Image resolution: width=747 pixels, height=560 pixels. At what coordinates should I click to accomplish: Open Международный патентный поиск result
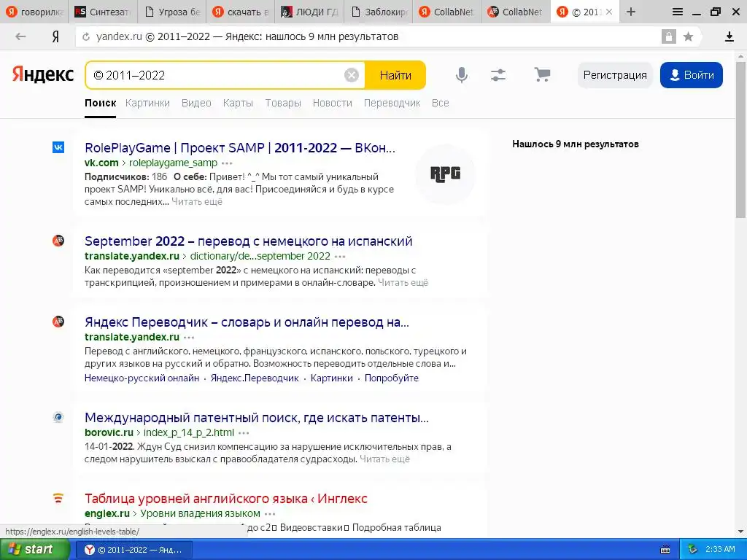tap(257, 418)
